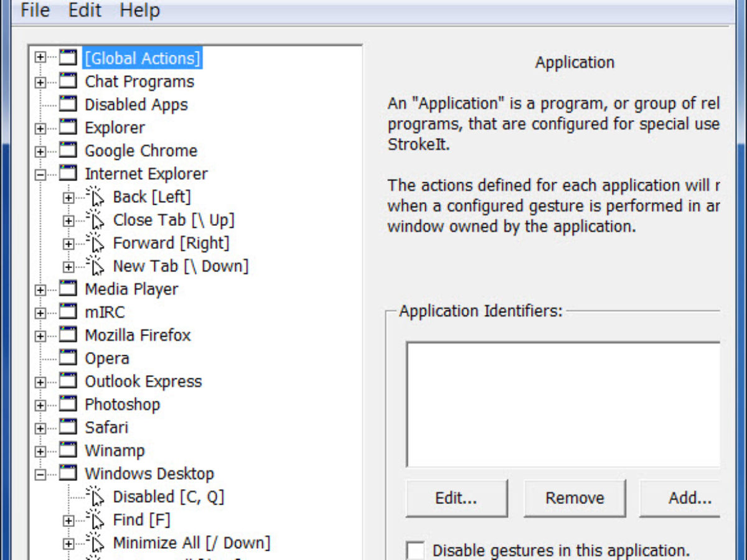Expand the New Tab action node
The width and height of the screenshot is (747, 560).
coord(68,266)
